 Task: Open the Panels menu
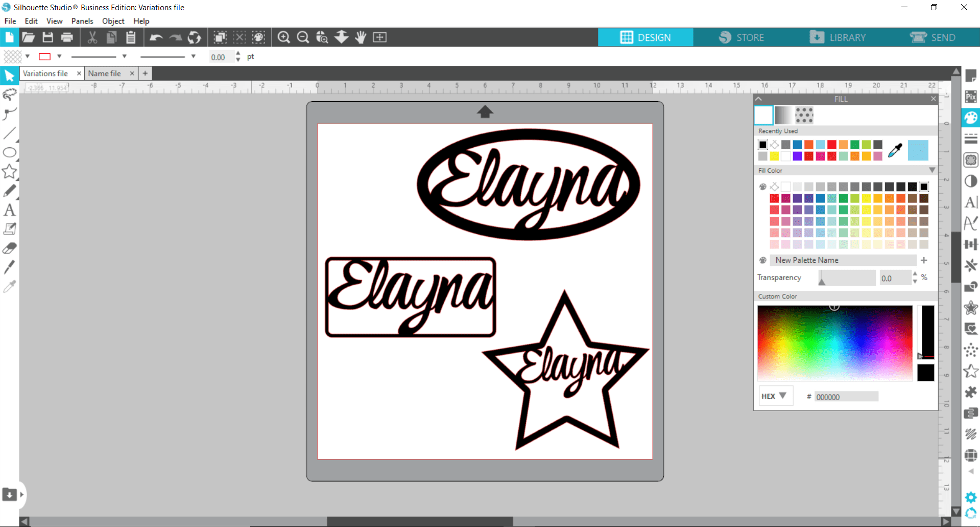click(82, 21)
